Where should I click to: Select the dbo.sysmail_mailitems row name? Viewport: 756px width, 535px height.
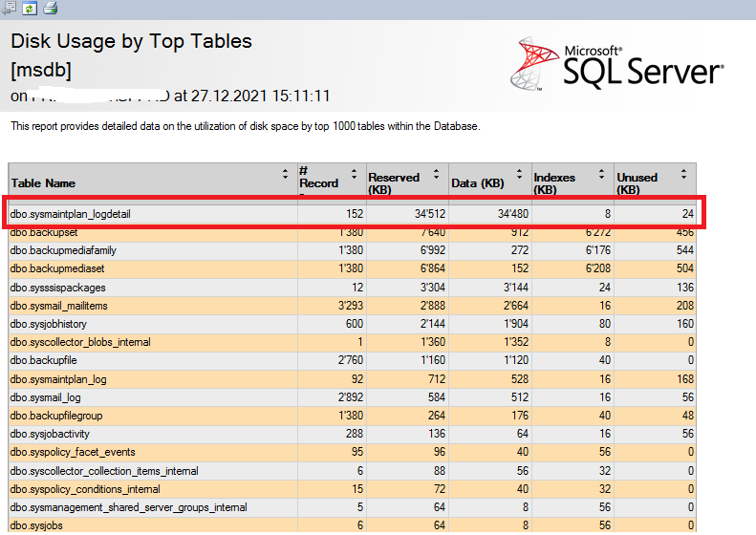(x=59, y=306)
